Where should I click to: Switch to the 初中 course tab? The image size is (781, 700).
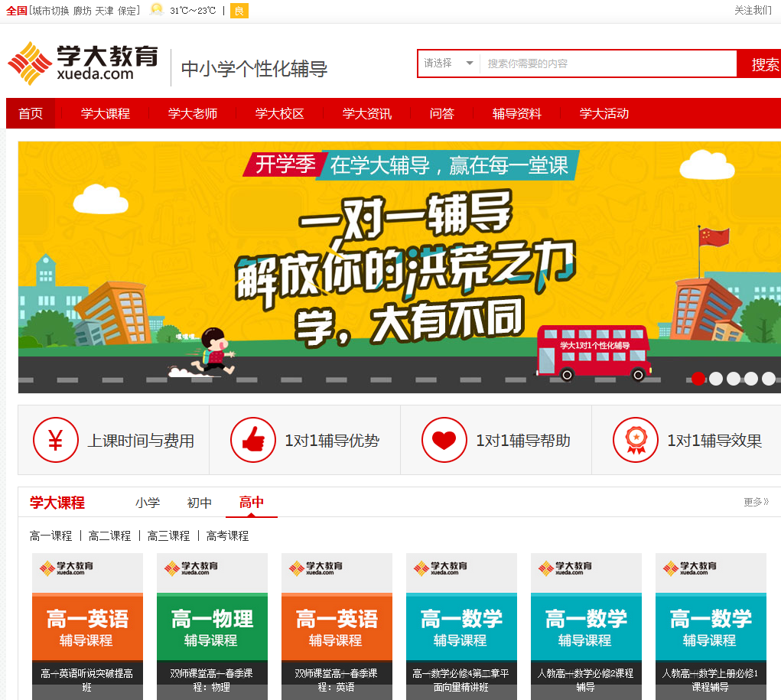[x=199, y=502]
